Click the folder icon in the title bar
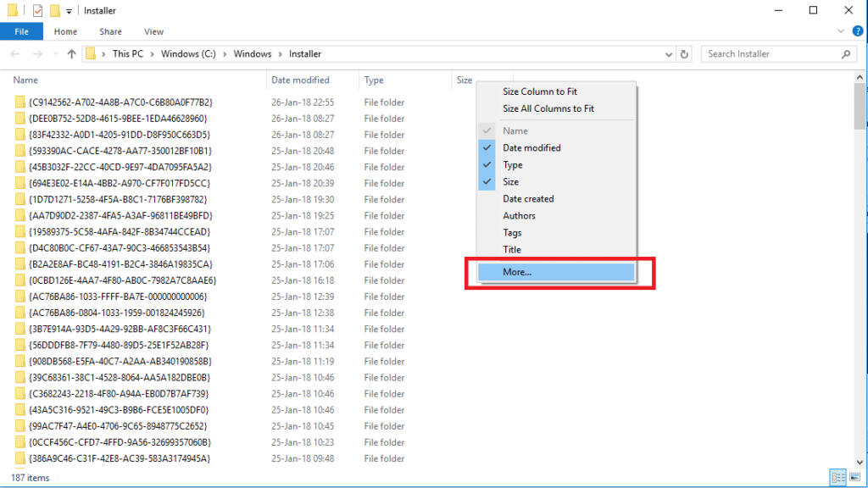The image size is (868, 488). 12,10
